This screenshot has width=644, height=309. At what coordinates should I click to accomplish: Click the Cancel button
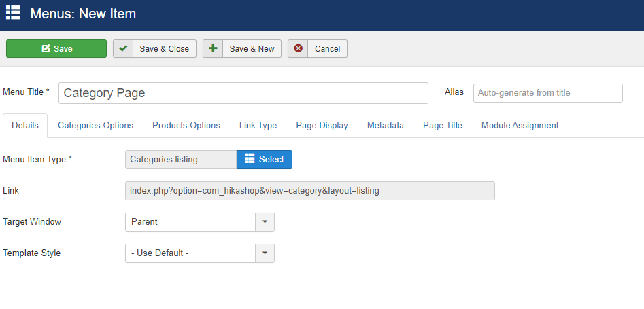[318, 48]
